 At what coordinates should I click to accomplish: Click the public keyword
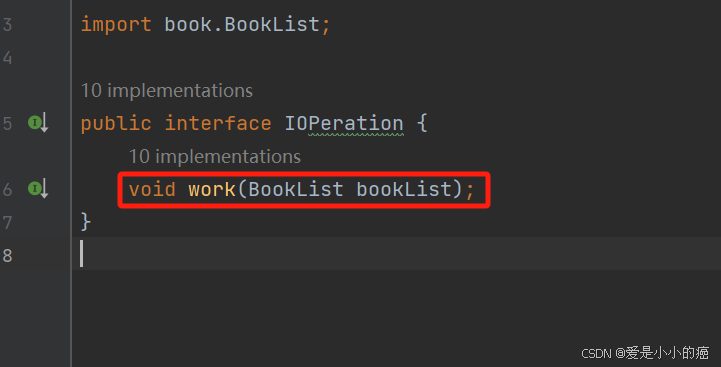(x=116, y=124)
